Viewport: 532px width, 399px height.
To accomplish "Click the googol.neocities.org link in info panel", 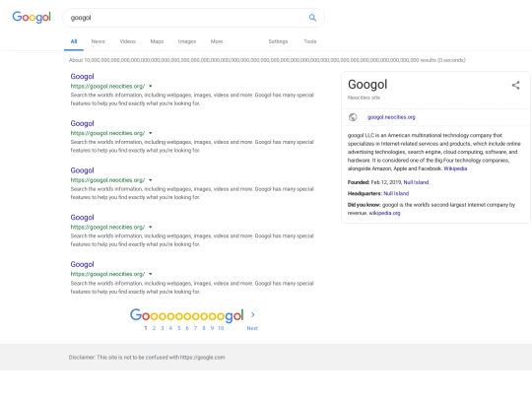I will point(391,117).
